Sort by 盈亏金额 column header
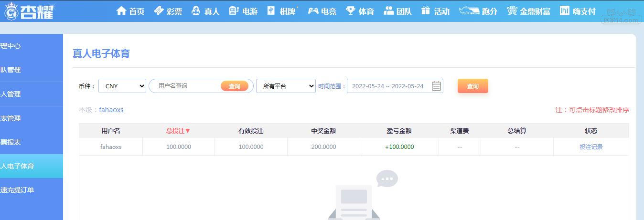The height and width of the screenshot is (220, 644). [399, 131]
